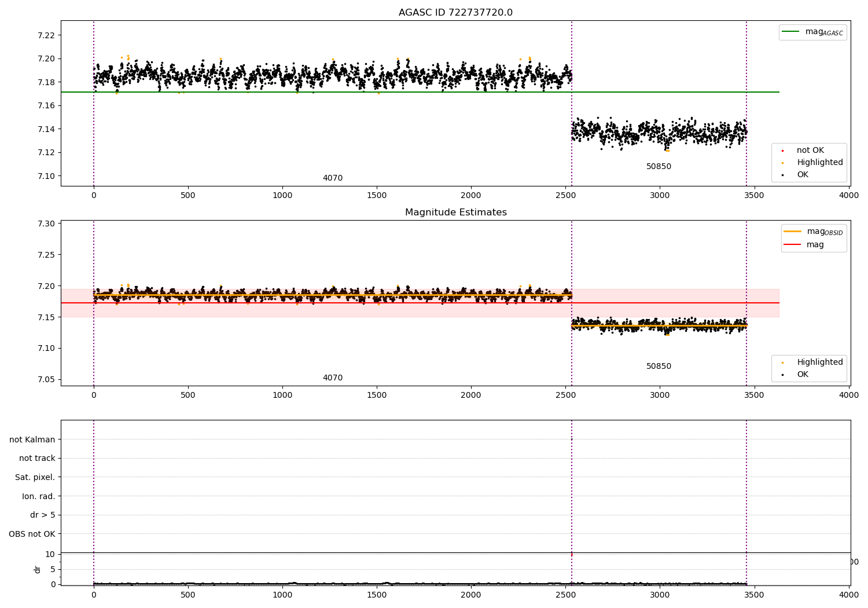This screenshot has height=608, width=868.
Task: Select the 'not track' row label
Action: tap(37, 458)
